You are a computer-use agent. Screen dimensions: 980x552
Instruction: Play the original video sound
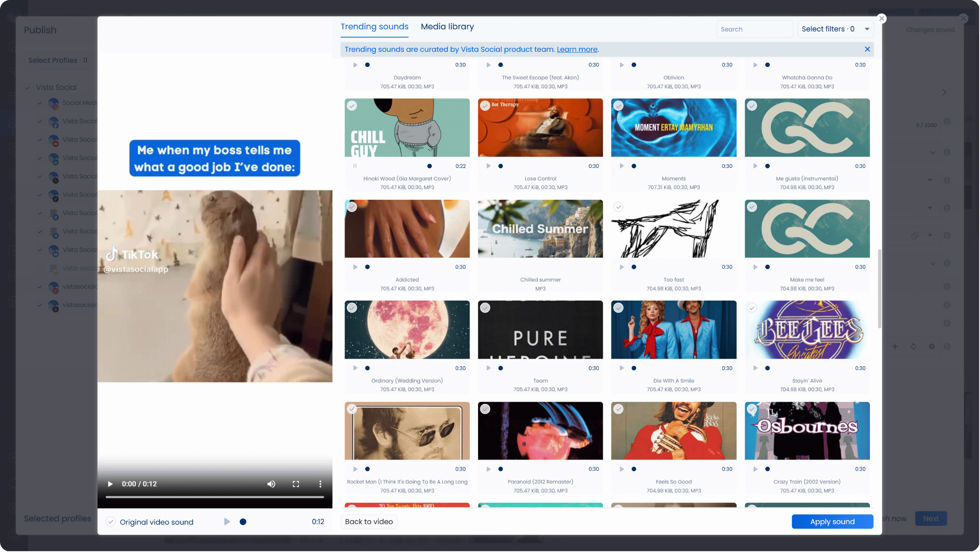coord(227,522)
